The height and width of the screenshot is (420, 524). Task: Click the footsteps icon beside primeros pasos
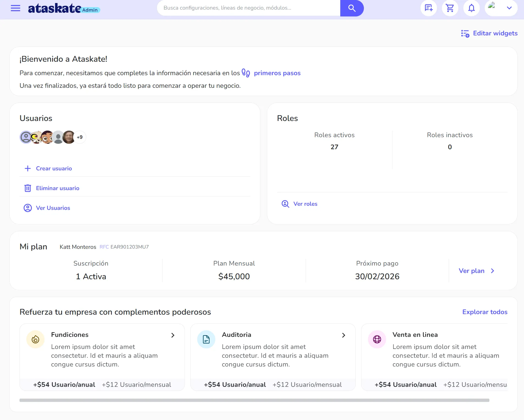coord(246,73)
